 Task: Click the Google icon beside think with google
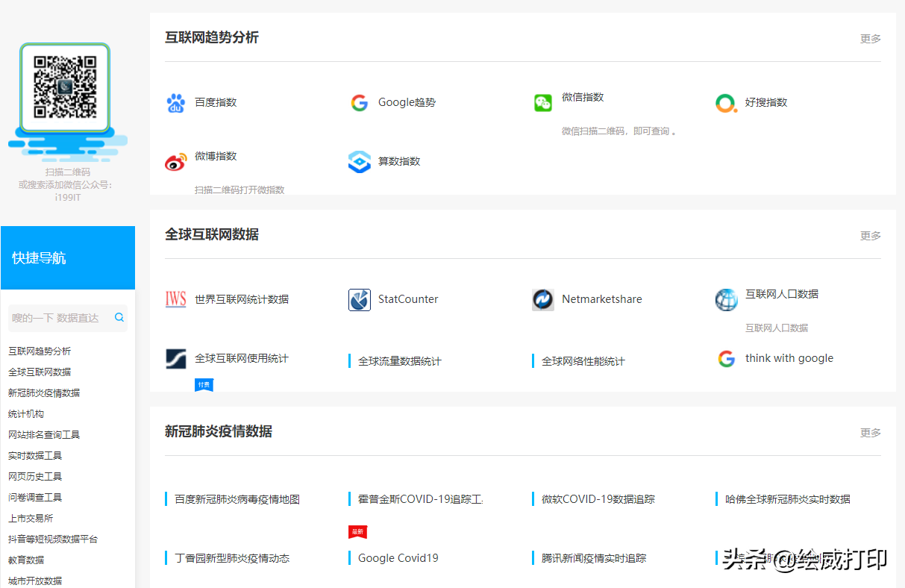[726, 359]
